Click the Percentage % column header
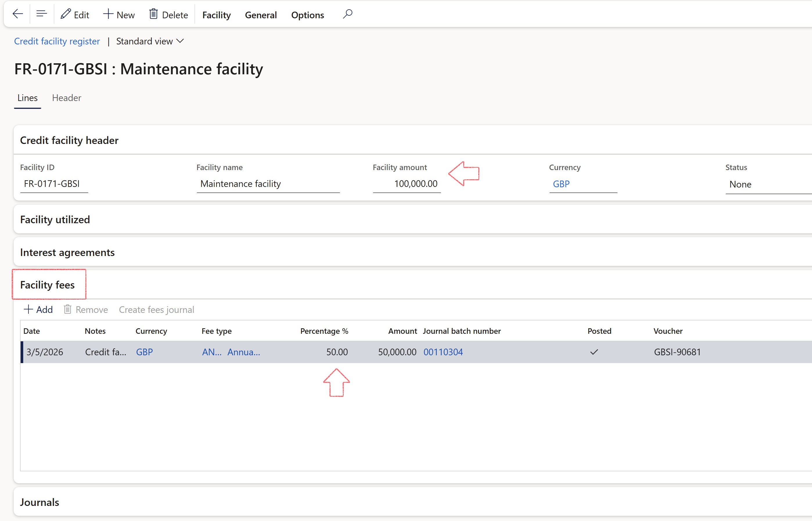Screen dimensions: 812x521 [324, 331]
